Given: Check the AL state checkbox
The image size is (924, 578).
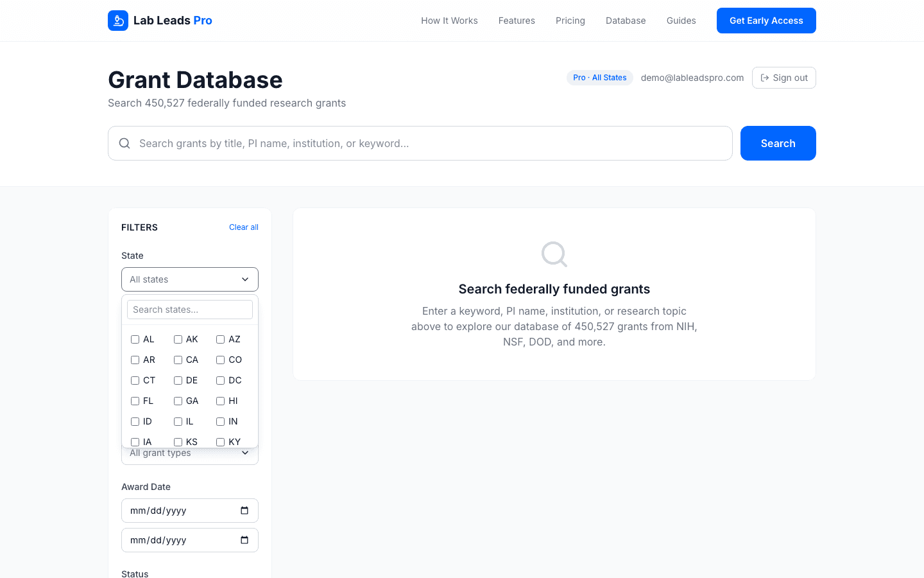Looking at the screenshot, I should click(135, 339).
